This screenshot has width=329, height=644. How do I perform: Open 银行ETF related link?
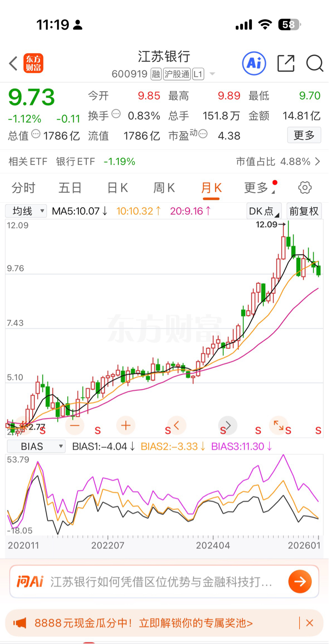(x=75, y=161)
